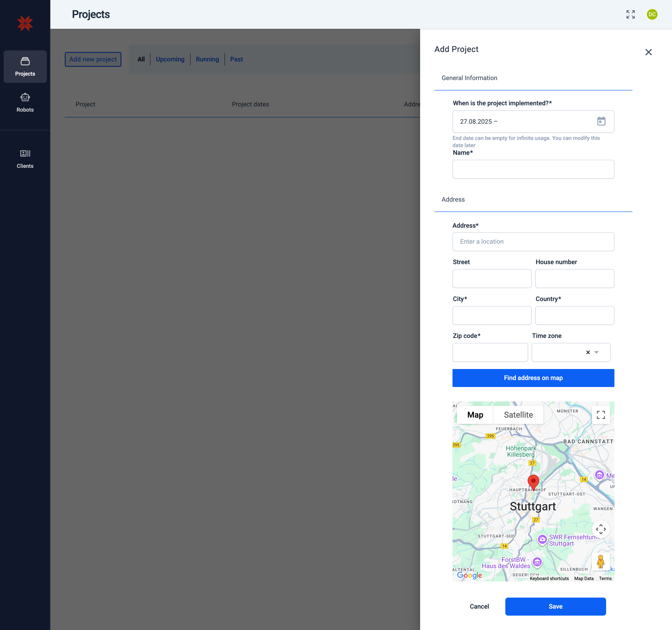Click the map pan control
This screenshot has height=630, width=672.
[x=601, y=529]
